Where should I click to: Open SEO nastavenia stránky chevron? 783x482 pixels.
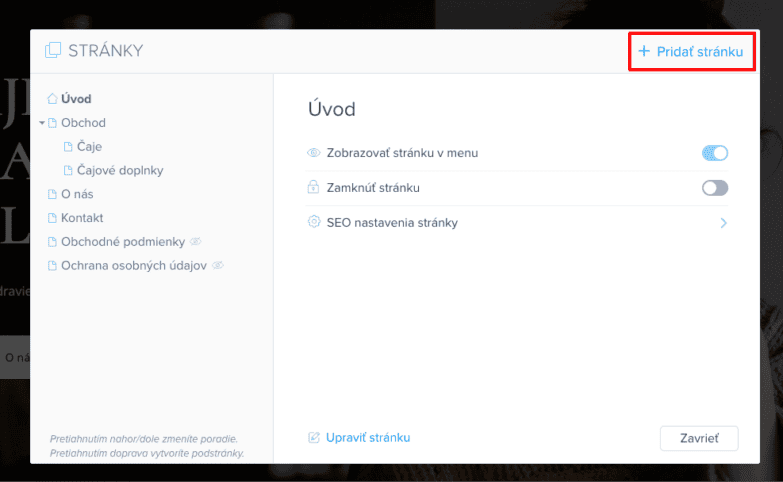pos(723,222)
